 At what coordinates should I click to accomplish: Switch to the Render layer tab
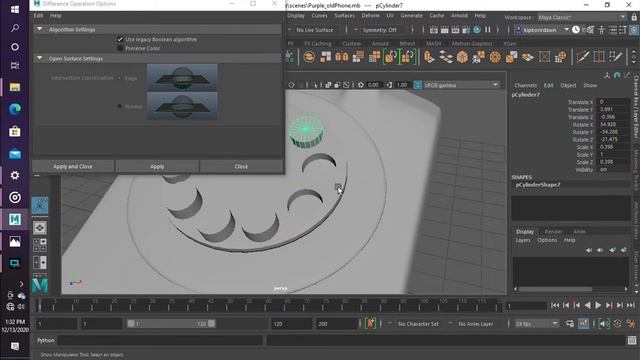553,231
